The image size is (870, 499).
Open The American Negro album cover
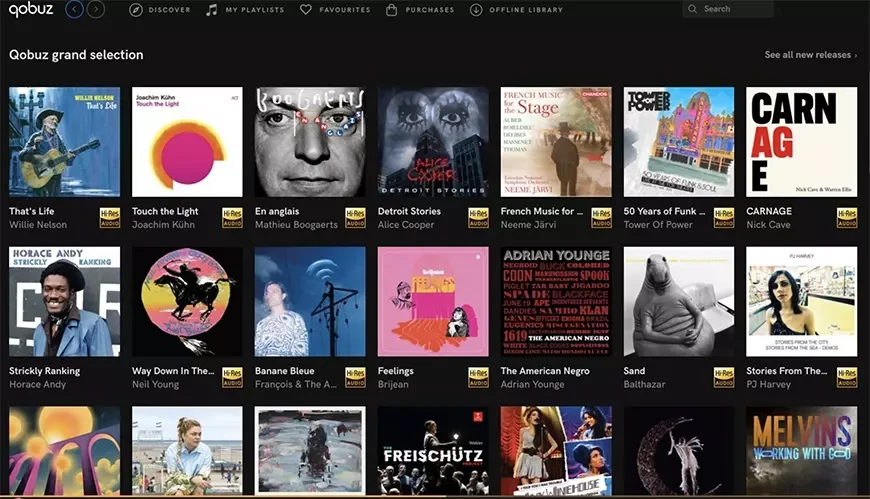555,301
